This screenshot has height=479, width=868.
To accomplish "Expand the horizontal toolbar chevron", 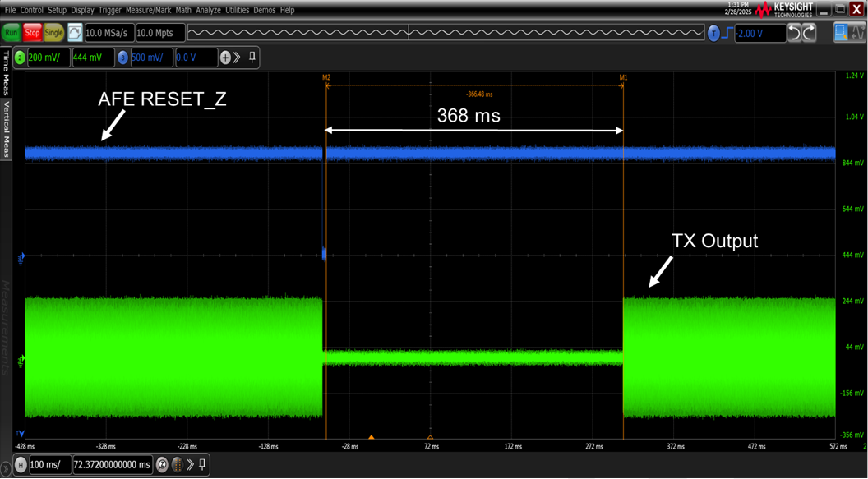I will pyautogui.click(x=191, y=465).
